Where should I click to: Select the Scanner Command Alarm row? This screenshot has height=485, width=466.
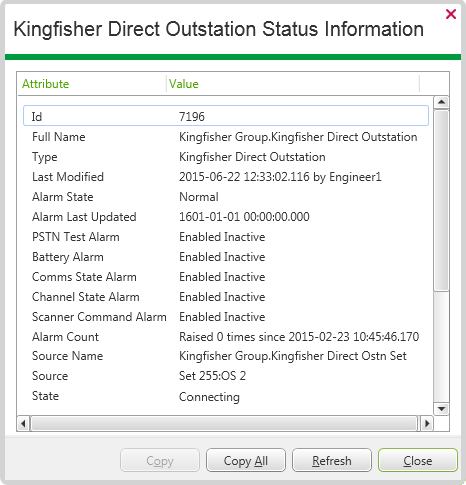(226, 317)
